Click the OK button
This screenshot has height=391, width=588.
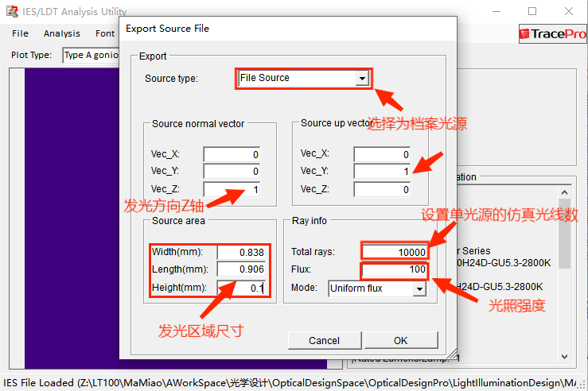pos(401,340)
